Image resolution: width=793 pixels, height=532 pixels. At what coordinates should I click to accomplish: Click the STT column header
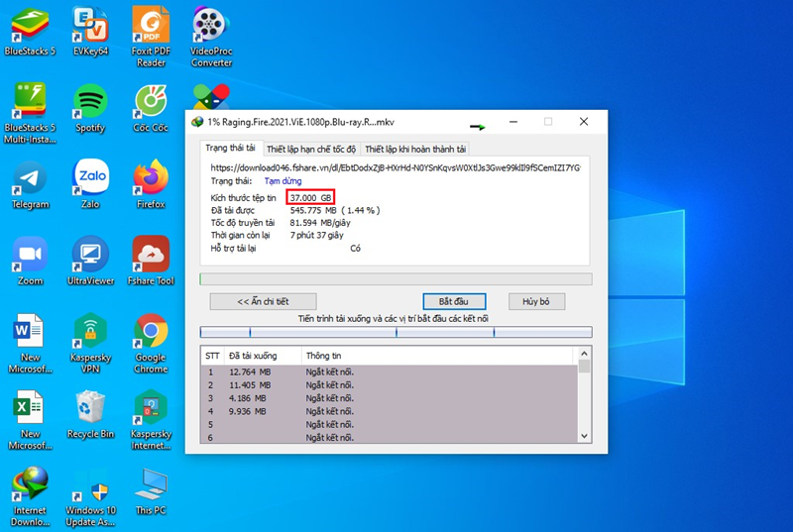tap(212, 356)
